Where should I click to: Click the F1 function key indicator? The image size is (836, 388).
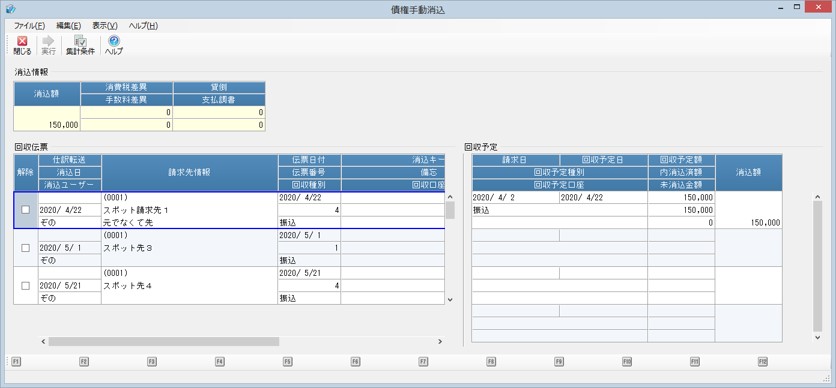tap(16, 361)
